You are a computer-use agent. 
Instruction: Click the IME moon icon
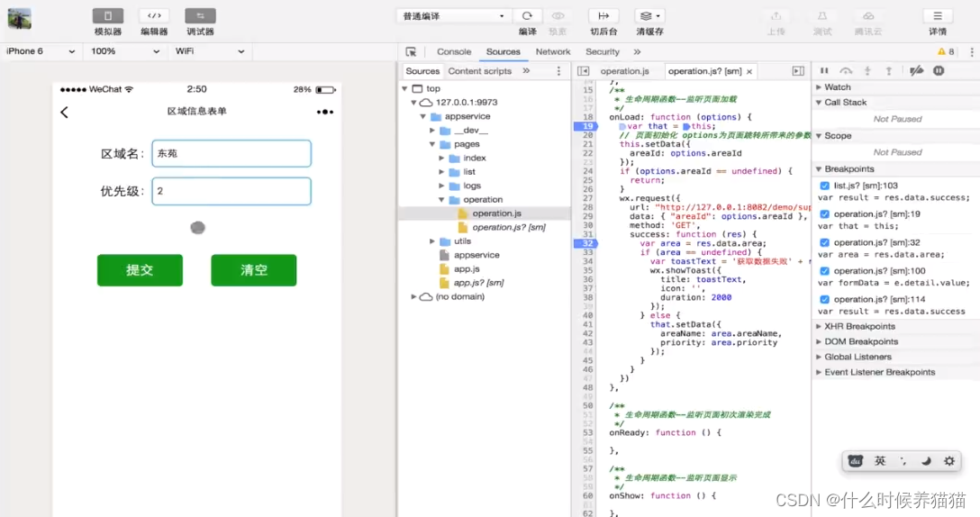point(926,461)
